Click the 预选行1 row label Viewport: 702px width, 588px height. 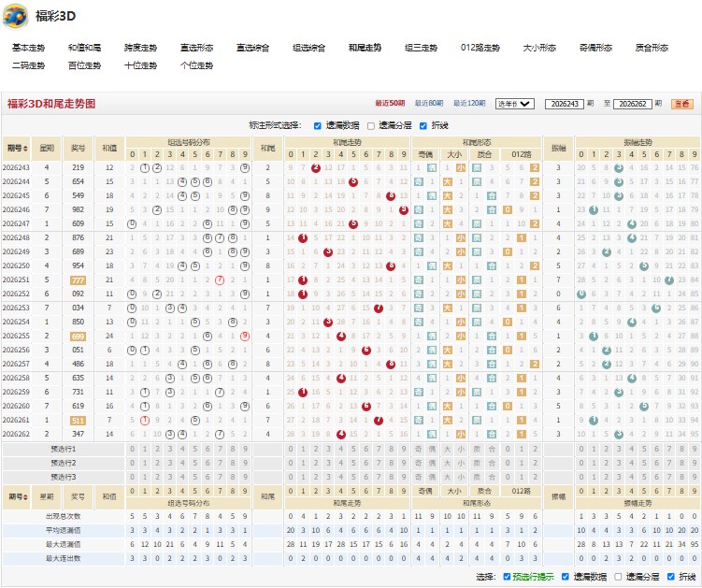click(x=64, y=449)
